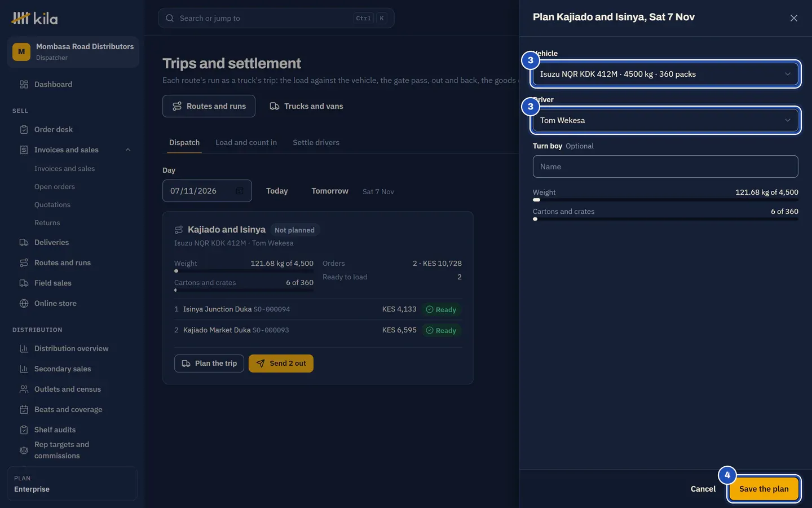This screenshot has height=508, width=812.
Task: Focus the Turn boy Name field
Action: coord(665,167)
